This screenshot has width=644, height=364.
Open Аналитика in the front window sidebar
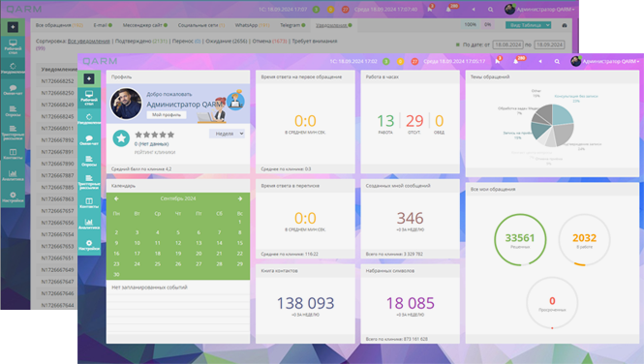[x=89, y=224]
